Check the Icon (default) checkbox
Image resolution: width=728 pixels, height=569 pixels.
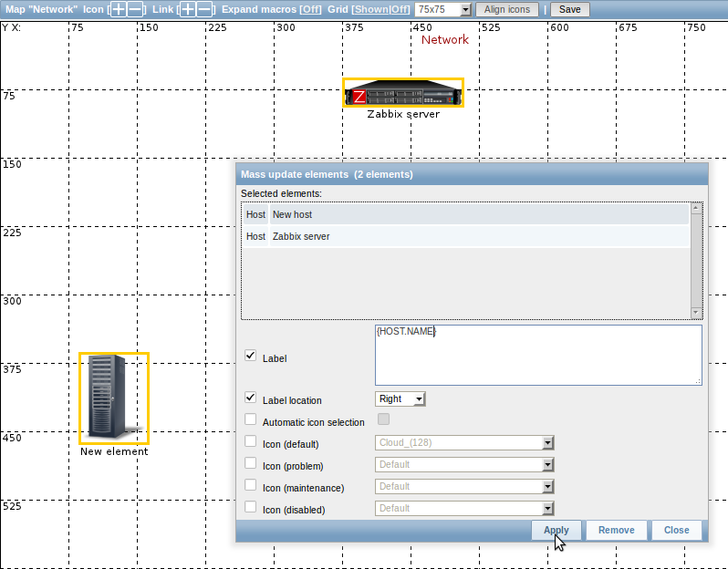(x=250, y=441)
